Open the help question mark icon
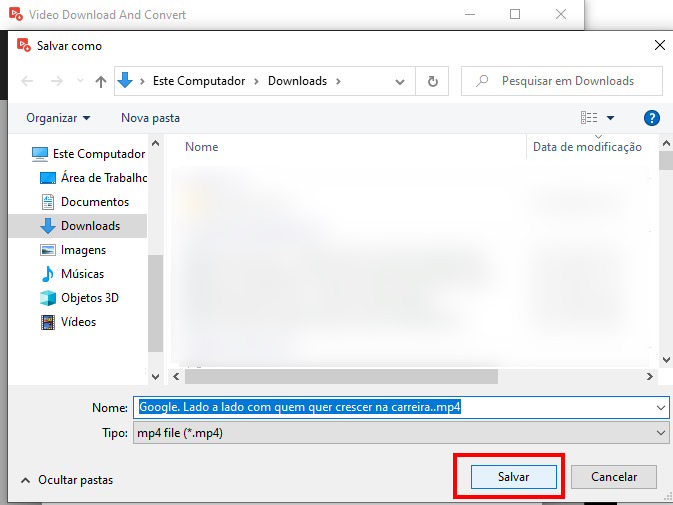Image resolution: width=673 pixels, height=505 pixels. click(651, 118)
